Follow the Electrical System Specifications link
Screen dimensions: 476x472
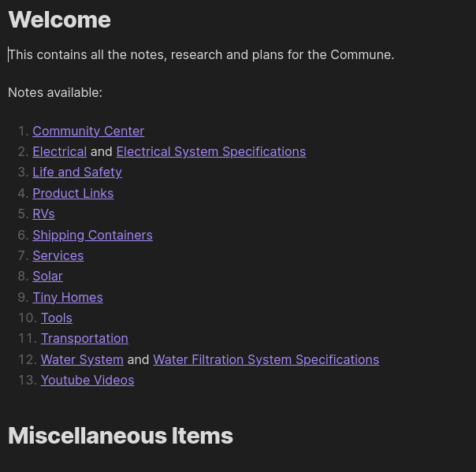coord(210,151)
